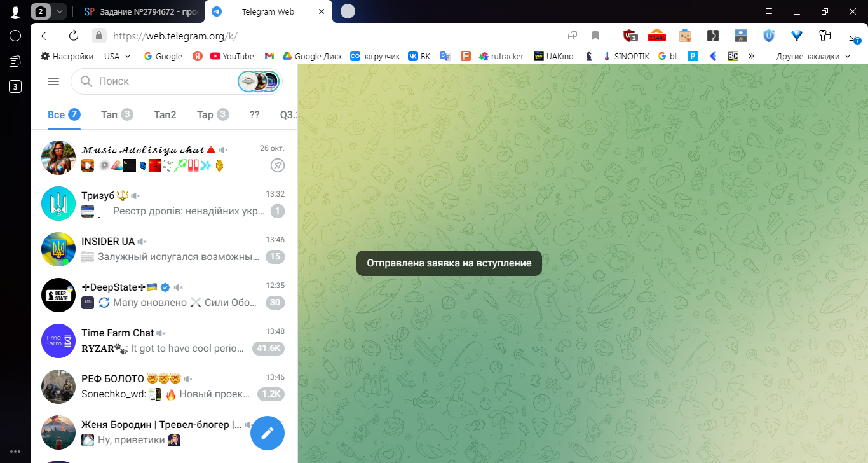Open the rutracker bookmark
Image resolution: width=868 pixels, height=463 pixels.
coord(501,56)
